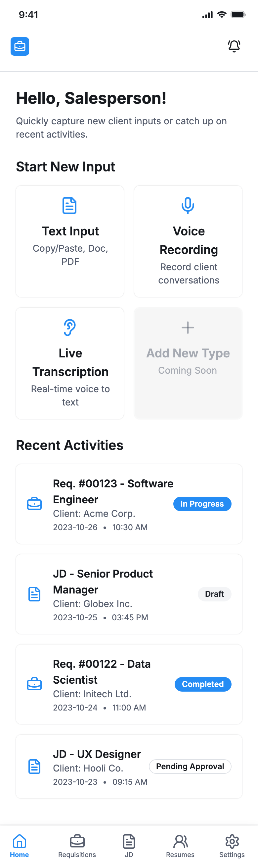Tap the briefcase icon on Req #00123 card
The image size is (258, 868).
click(x=34, y=504)
